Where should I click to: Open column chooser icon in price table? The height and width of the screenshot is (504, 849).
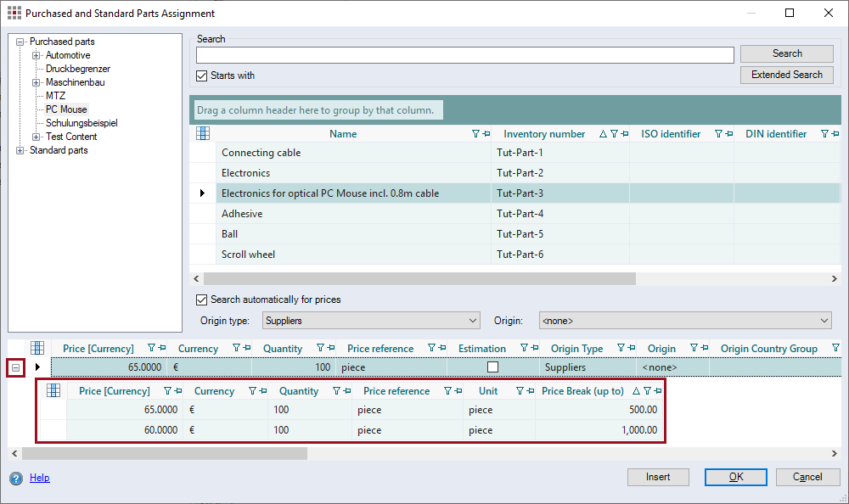click(37, 348)
